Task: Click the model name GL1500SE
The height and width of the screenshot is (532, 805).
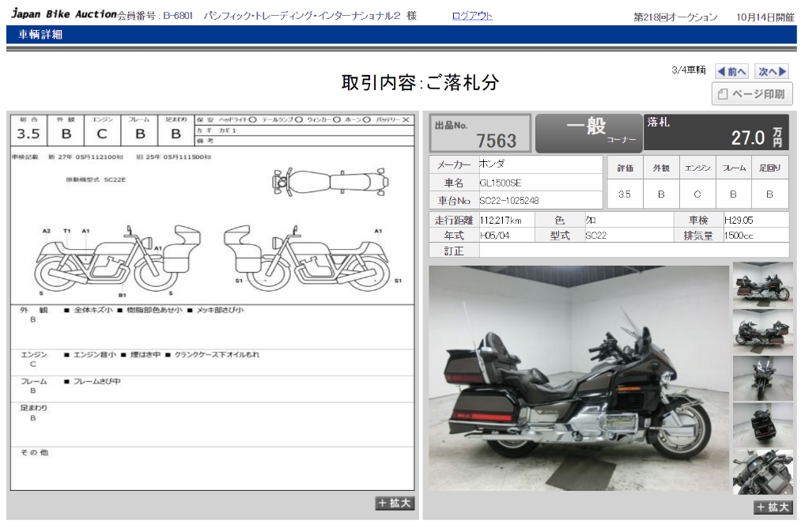Action: click(500, 183)
